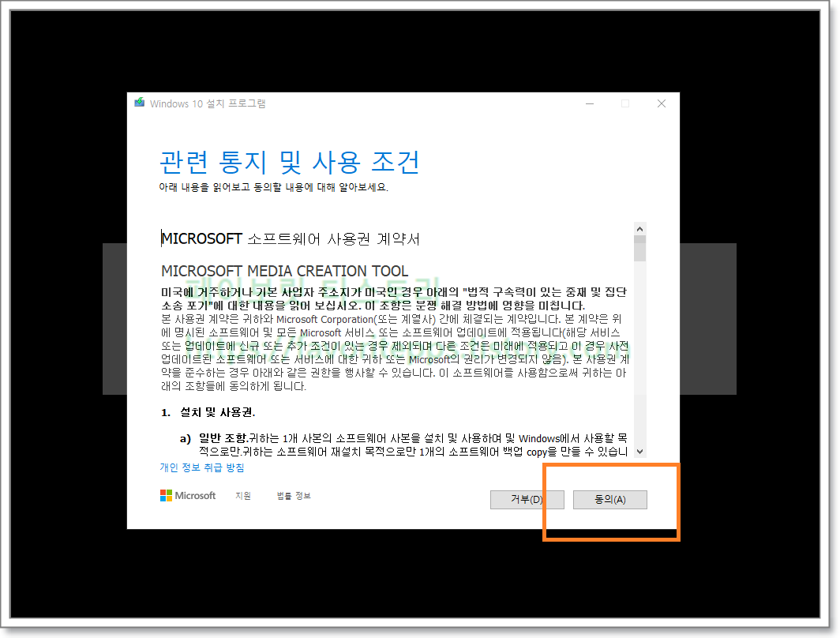840x638 pixels.
Task: Click the subtitle 아래 내용을 읽어보고 동의할 내용에 대해 알아보세요.
Action: click(273, 187)
